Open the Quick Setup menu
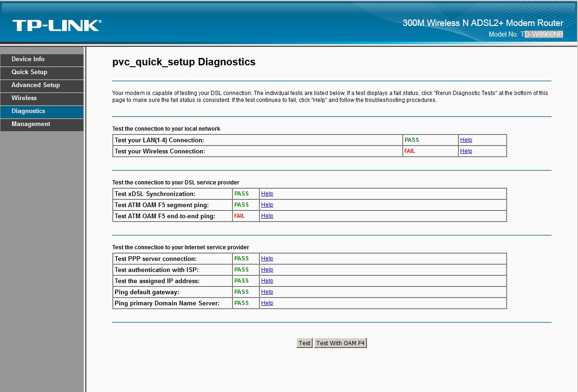The width and height of the screenshot is (578, 392). point(42,72)
